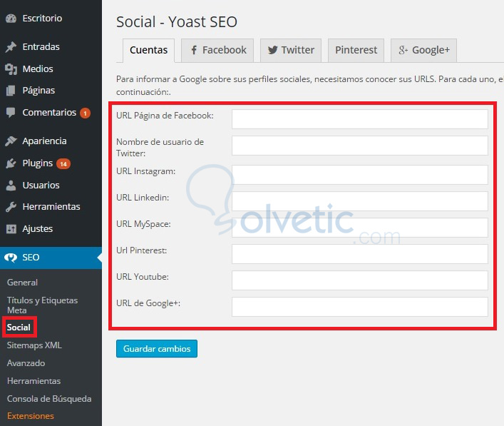This screenshot has width=504, height=426.
Task: Click the 'URL MySpace:' label
Action: (143, 224)
